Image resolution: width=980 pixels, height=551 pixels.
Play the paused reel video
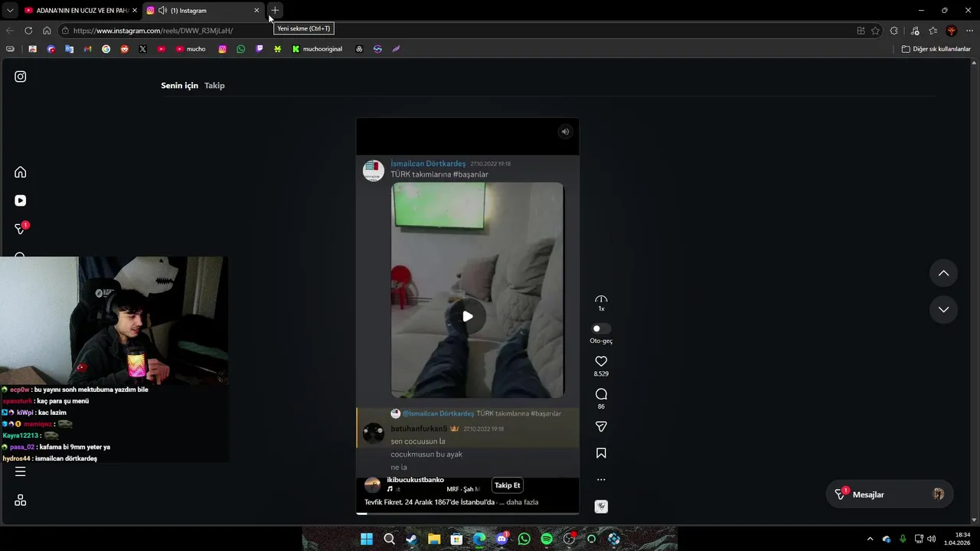tap(467, 316)
